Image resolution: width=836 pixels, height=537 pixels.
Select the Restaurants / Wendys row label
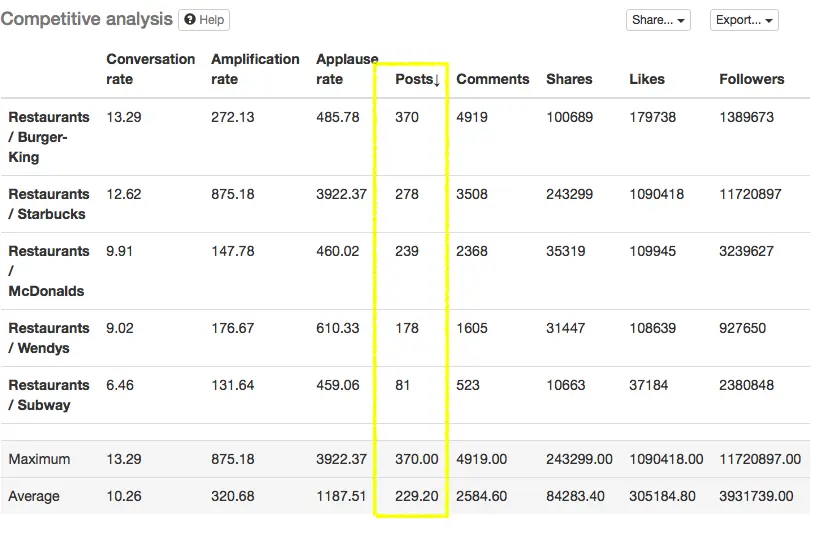coord(48,338)
